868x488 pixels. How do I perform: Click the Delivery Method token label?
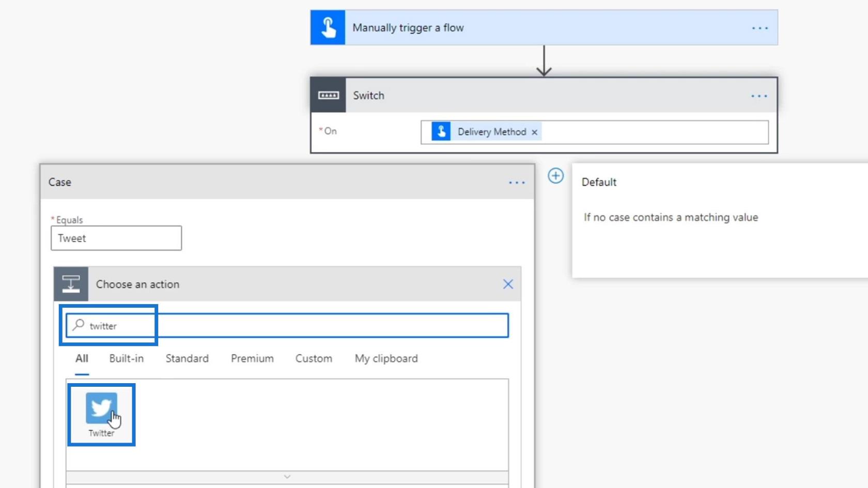[491, 132]
